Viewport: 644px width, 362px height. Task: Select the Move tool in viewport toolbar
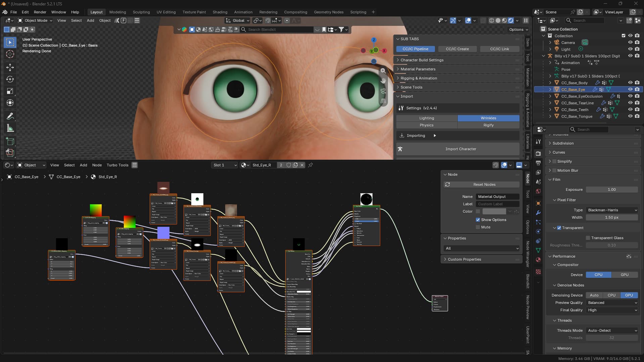10,67
